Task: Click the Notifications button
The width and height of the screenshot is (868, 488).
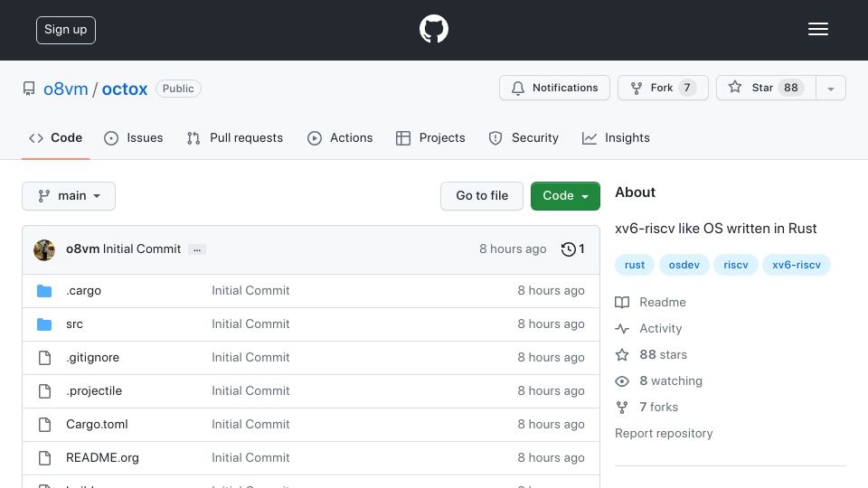Action: [554, 88]
